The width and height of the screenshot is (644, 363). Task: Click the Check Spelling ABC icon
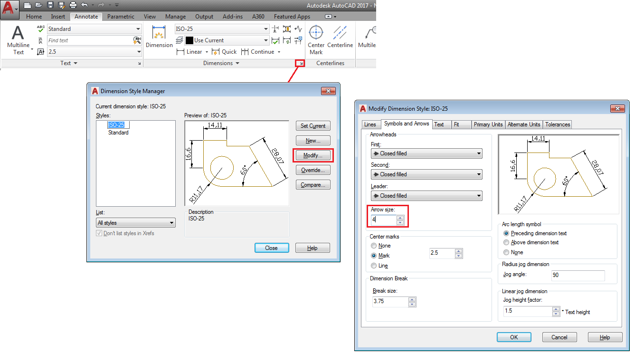tap(41, 29)
